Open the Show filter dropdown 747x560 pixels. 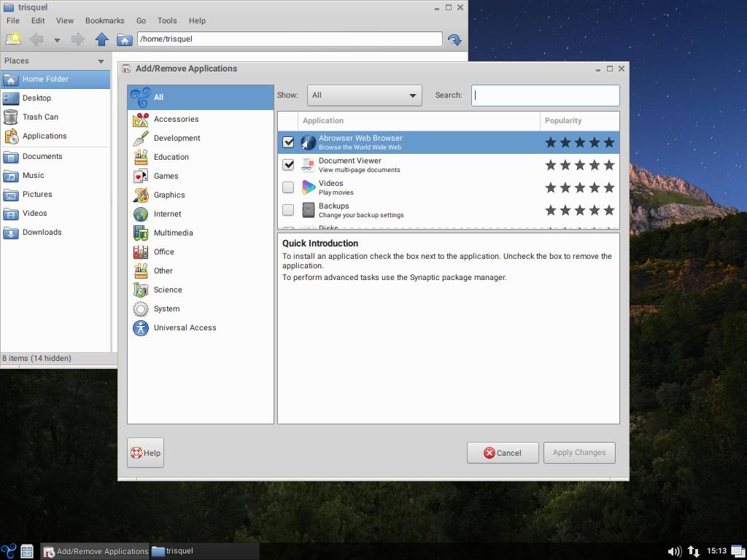pos(365,96)
